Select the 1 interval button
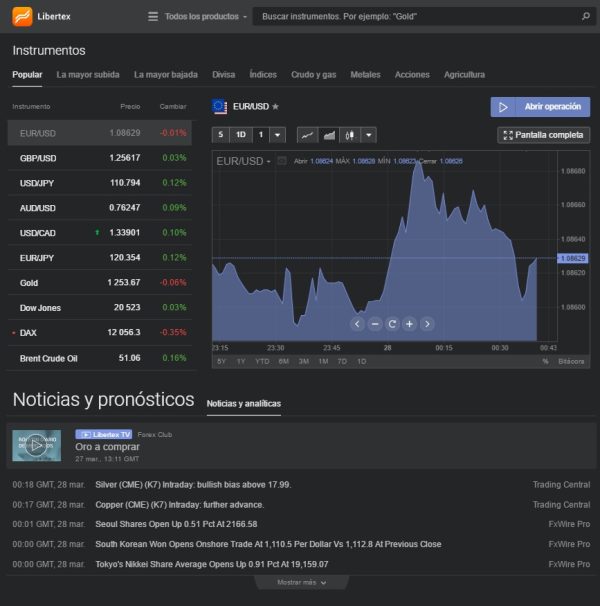Image resolution: width=600 pixels, height=606 pixels. point(261,135)
